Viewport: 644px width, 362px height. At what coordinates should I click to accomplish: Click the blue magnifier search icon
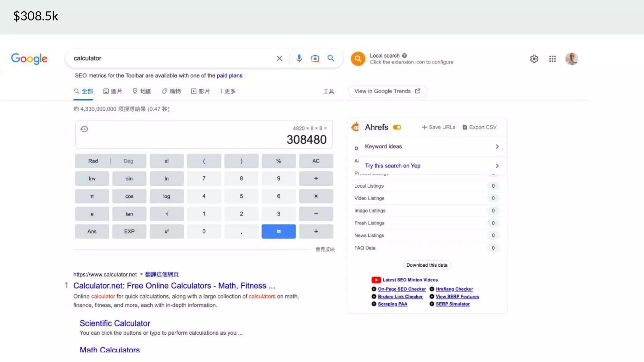[x=331, y=58]
